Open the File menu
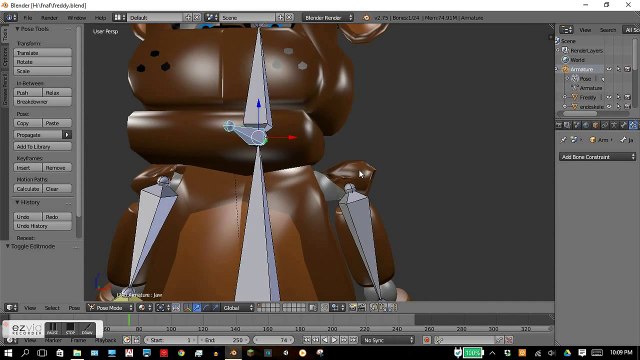This screenshot has width=640, height=360. tap(28, 18)
